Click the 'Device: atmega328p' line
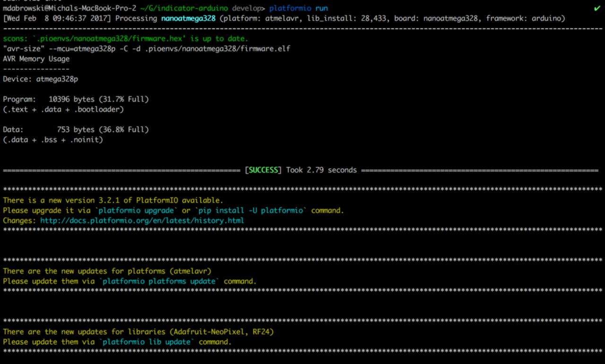 (41, 79)
